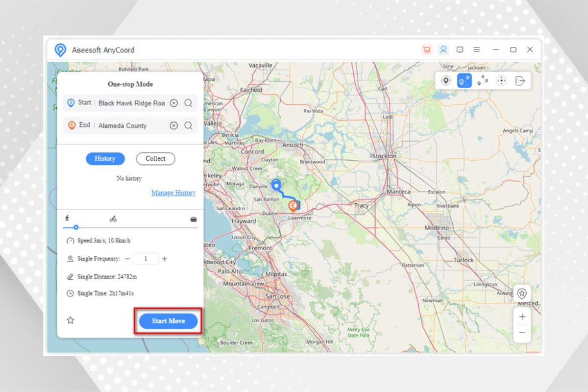The image size is (588, 392).
Task: Increase Single Frequency with plus
Action: [165, 259]
